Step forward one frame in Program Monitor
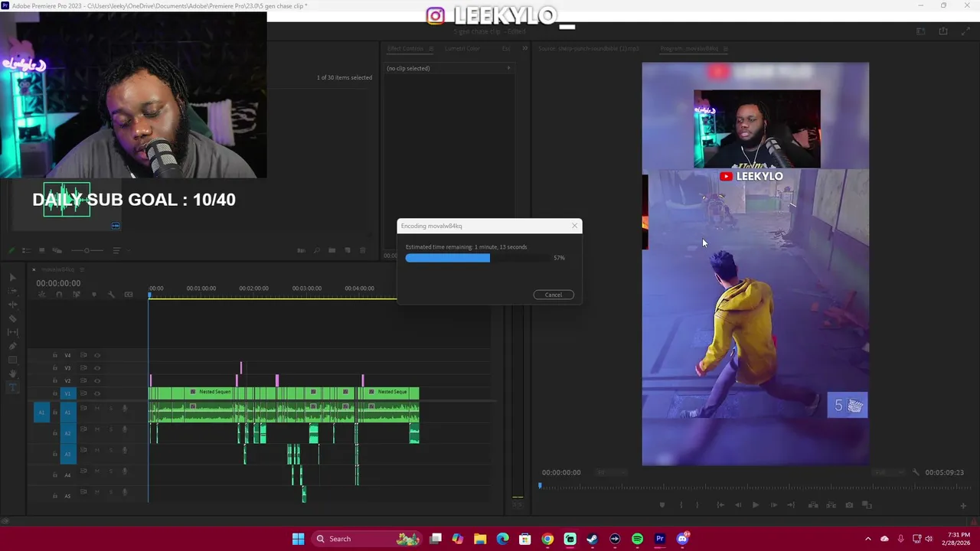The width and height of the screenshot is (980, 551). tap(774, 505)
